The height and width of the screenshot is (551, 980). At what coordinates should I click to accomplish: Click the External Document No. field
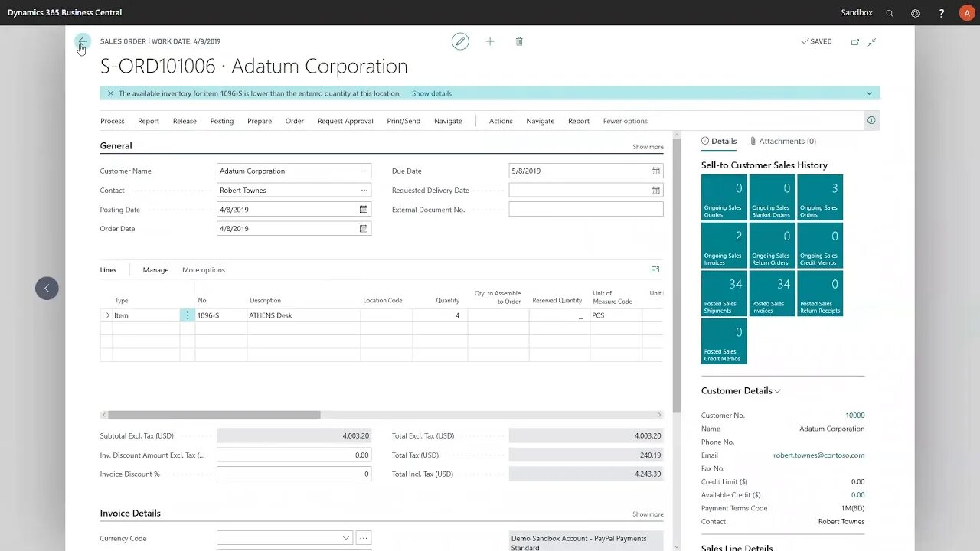tap(586, 210)
